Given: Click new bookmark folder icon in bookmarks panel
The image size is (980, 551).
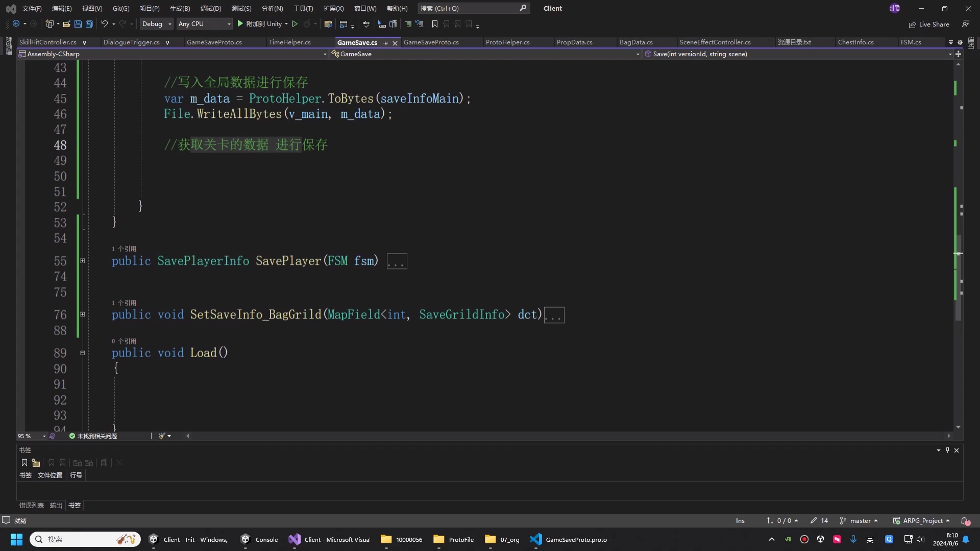Looking at the screenshot, I should [36, 463].
